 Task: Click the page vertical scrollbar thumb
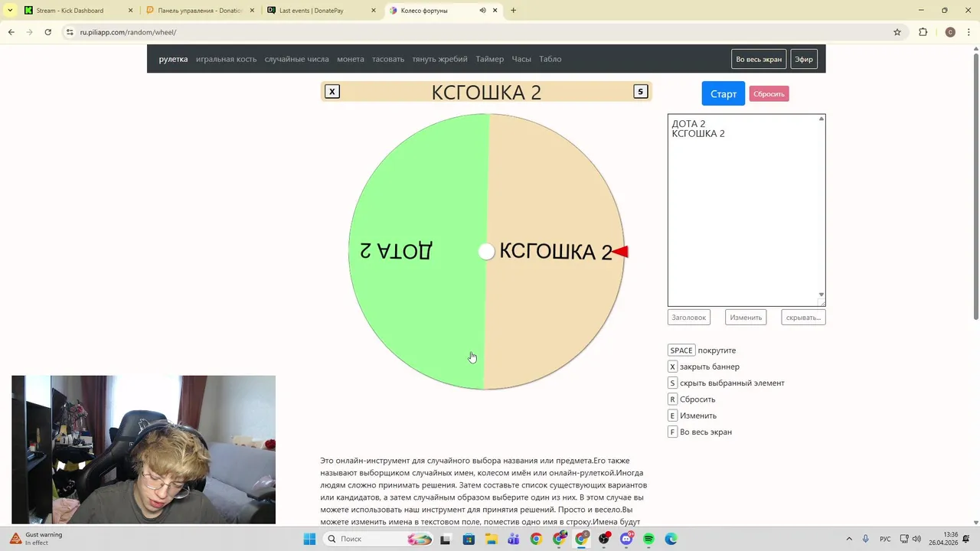[975, 187]
